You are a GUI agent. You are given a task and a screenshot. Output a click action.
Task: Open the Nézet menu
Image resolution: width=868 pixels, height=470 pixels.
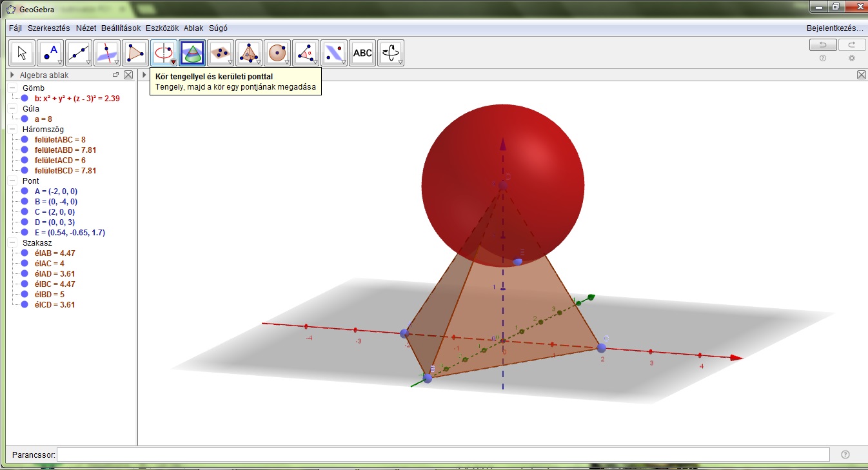[x=86, y=28]
